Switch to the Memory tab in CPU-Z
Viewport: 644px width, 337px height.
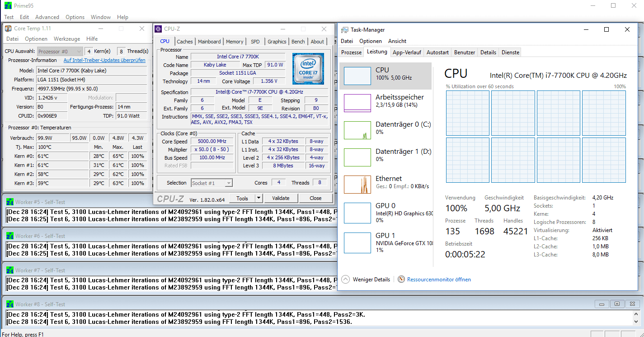coord(235,41)
